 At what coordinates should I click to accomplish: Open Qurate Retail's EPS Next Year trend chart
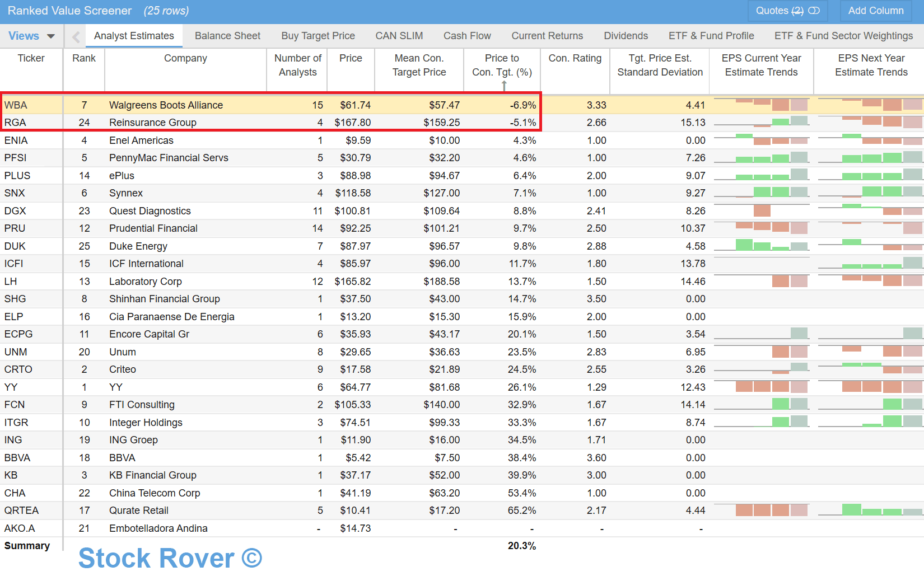pos(870,511)
